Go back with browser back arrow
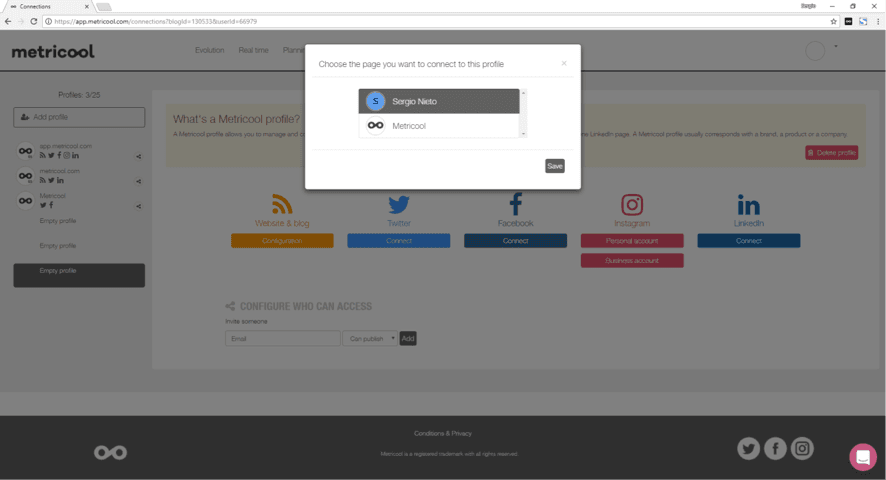This screenshot has height=480, width=886. pos(8,21)
